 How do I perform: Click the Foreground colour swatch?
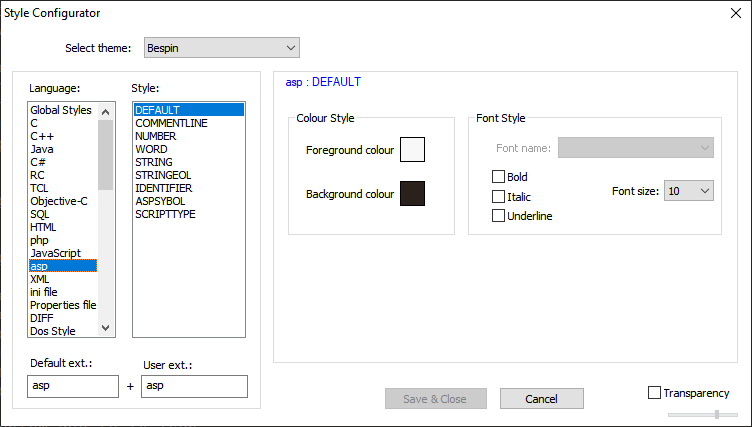click(x=412, y=150)
